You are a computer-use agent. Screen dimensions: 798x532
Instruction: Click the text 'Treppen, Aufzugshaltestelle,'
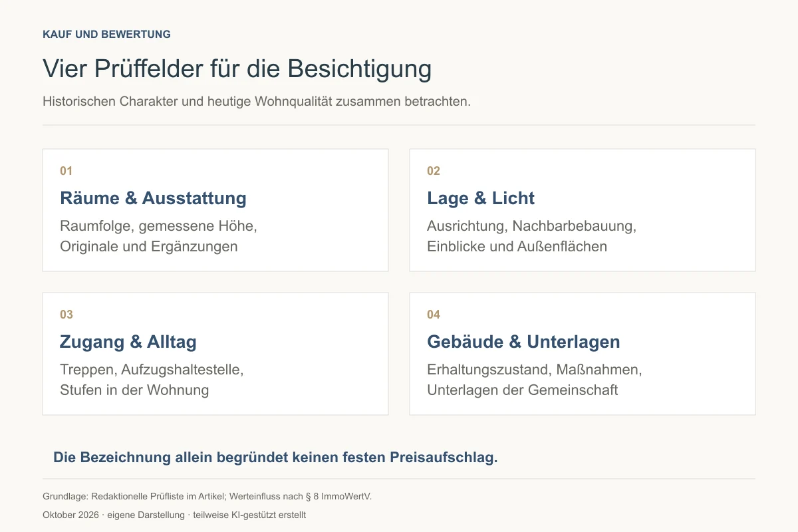click(152, 370)
